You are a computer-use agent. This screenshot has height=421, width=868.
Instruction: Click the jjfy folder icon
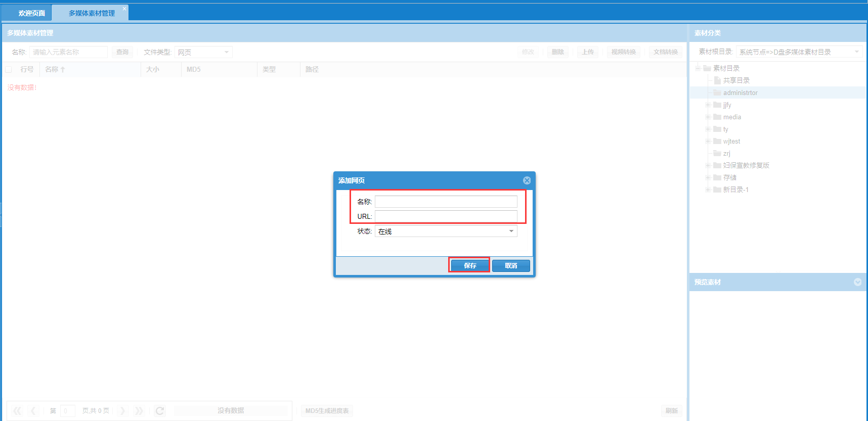(x=717, y=105)
